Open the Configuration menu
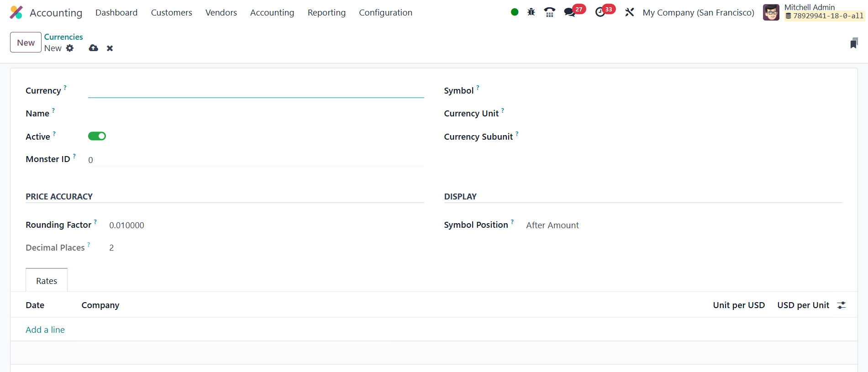 point(385,12)
